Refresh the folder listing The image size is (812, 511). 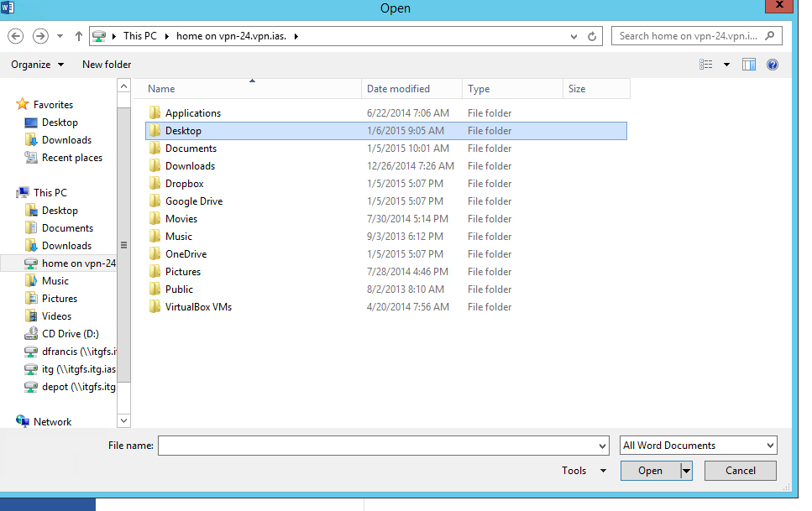[x=592, y=36]
